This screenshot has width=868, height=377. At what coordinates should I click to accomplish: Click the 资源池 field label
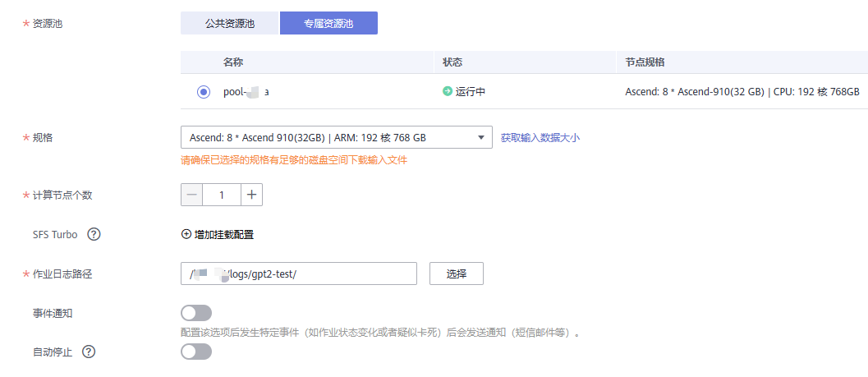[48, 23]
